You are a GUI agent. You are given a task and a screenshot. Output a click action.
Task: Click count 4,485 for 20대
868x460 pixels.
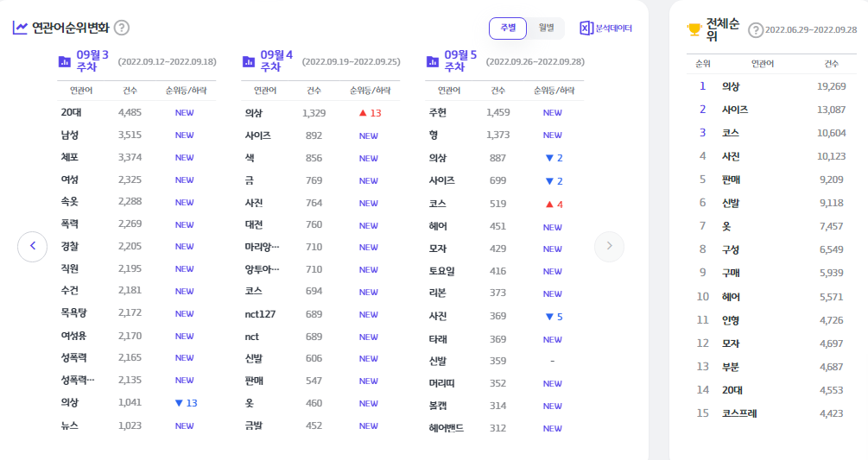pyautogui.click(x=130, y=112)
